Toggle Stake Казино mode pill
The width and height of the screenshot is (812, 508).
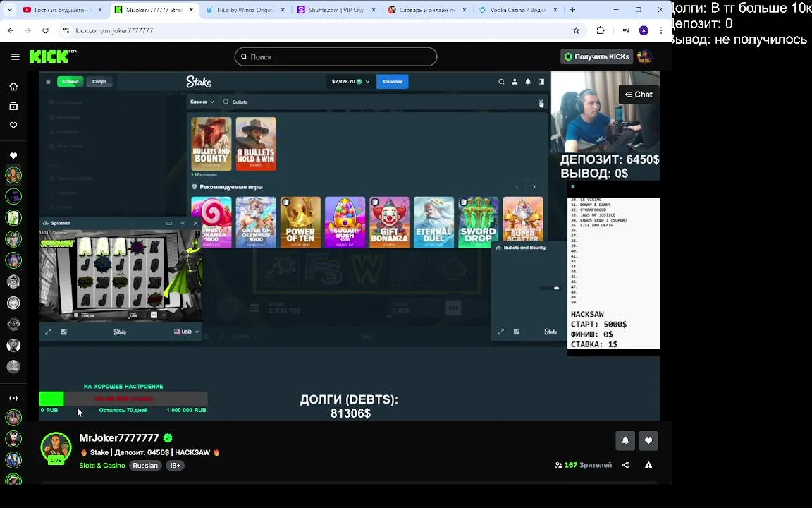[70, 81]
